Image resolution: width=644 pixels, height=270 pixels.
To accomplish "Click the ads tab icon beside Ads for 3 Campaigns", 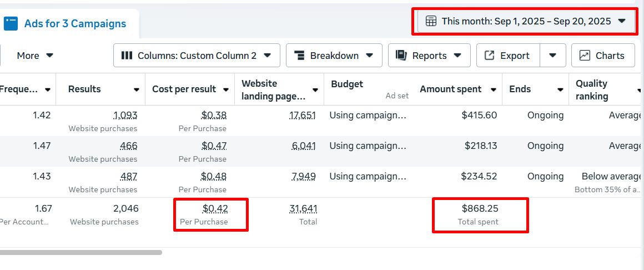I will (11, 23).
